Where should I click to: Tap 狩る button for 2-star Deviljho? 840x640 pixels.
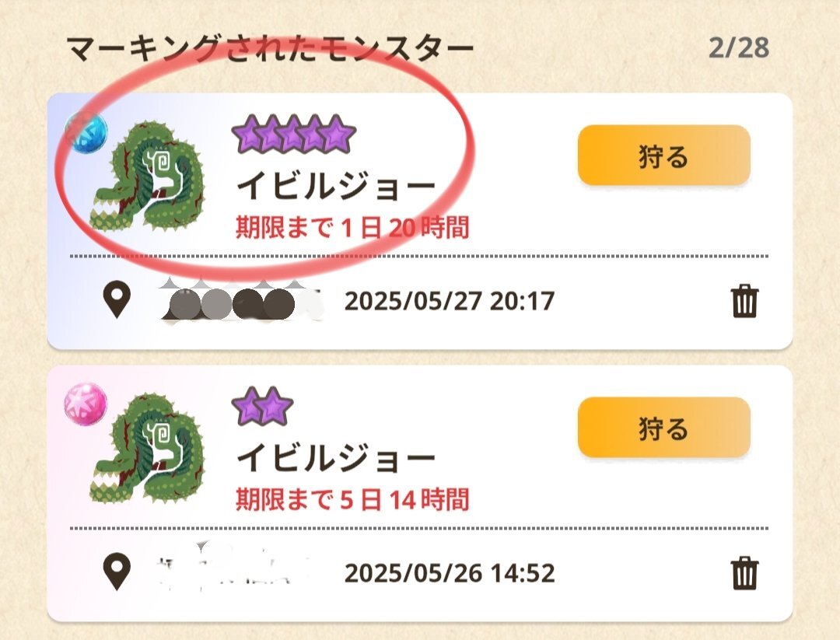(663, 428)
